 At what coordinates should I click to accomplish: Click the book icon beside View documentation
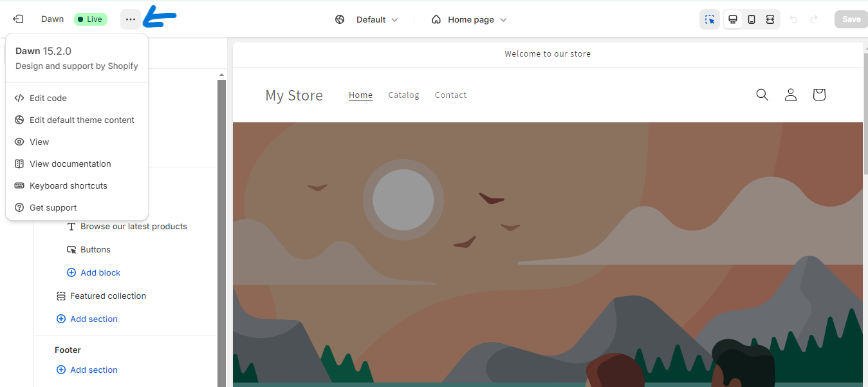[19, 164]
